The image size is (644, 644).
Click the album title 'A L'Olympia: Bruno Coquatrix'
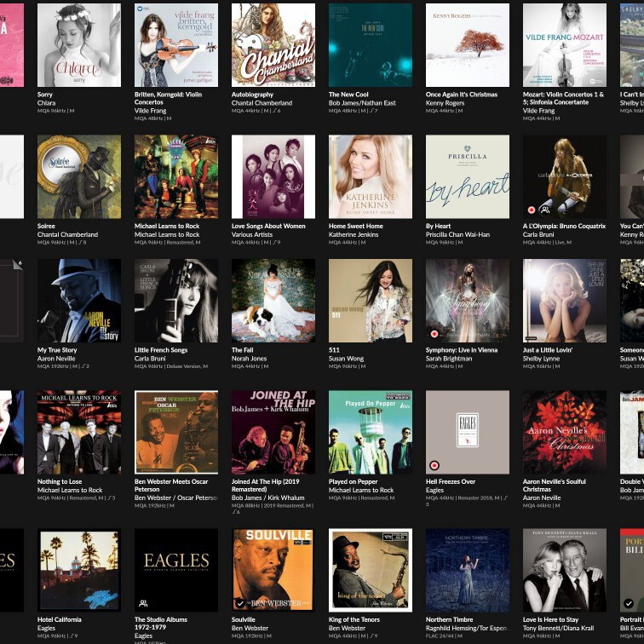[x=564, y=226]
